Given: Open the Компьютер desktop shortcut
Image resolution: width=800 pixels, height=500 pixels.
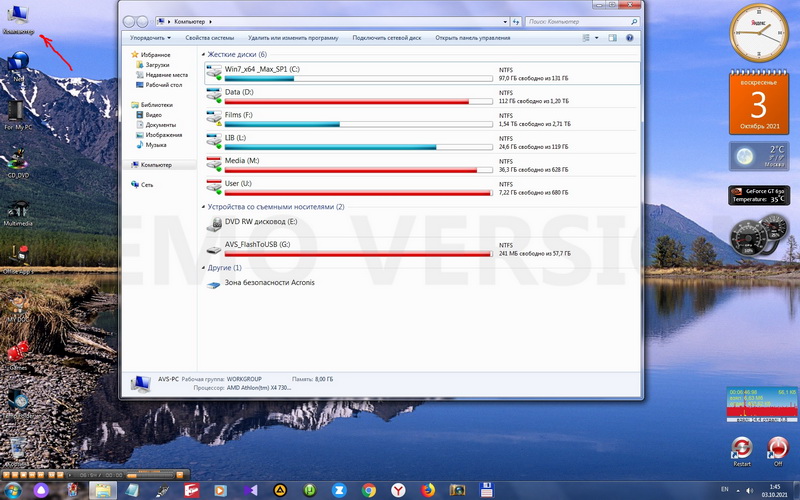Looking at the screenshot, I should (x=18, y=20).
